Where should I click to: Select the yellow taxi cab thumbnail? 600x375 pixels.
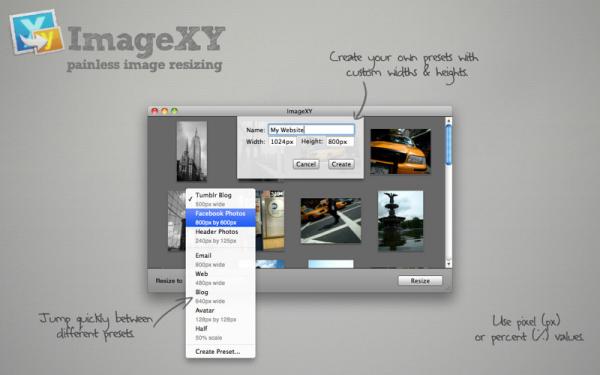tap(401, 152)
